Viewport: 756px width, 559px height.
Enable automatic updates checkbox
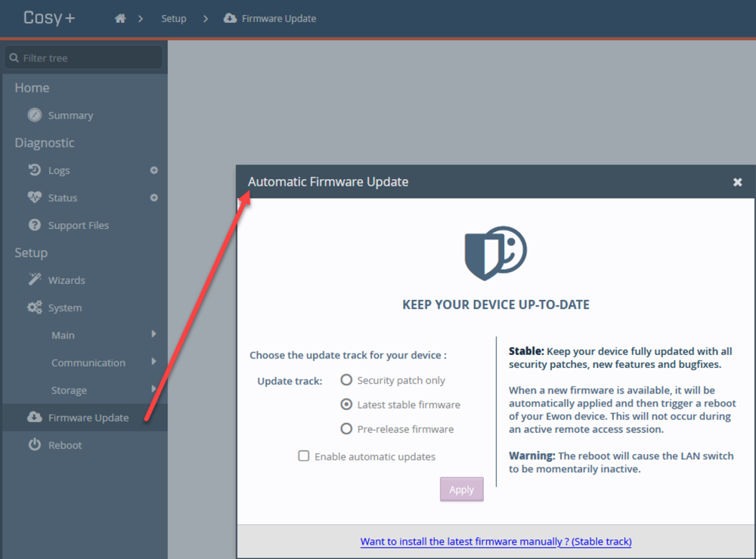(304, 456)
